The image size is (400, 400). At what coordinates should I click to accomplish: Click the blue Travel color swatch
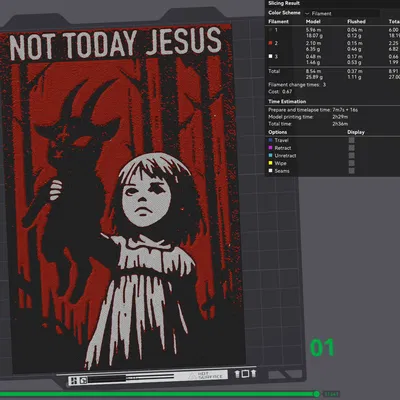tap(271, 140)
